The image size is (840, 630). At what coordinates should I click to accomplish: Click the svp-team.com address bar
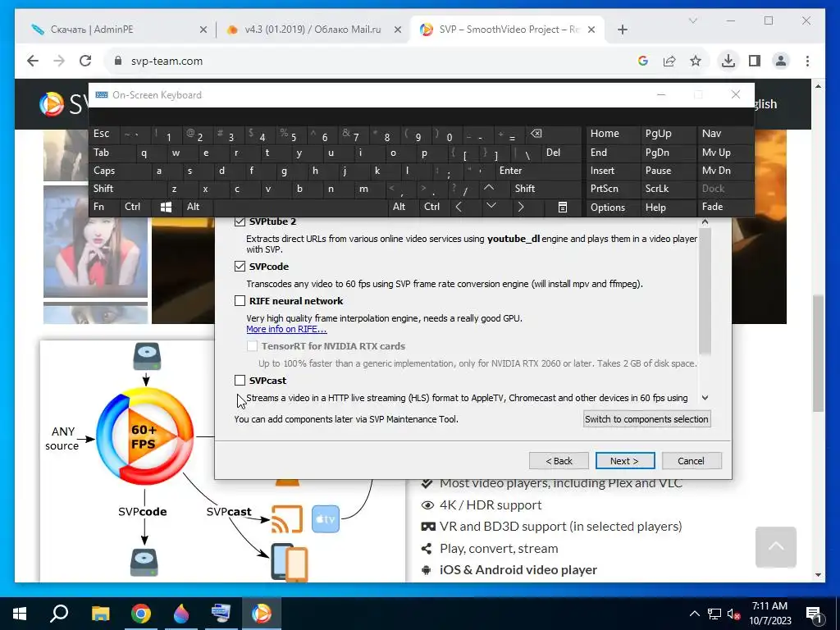(x=370, y=61)
